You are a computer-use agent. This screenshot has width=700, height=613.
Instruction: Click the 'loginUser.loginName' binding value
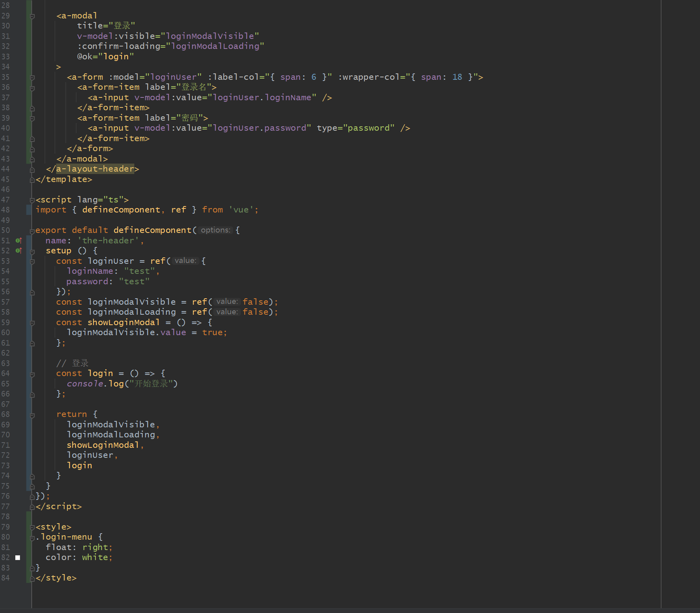(262, 97)
